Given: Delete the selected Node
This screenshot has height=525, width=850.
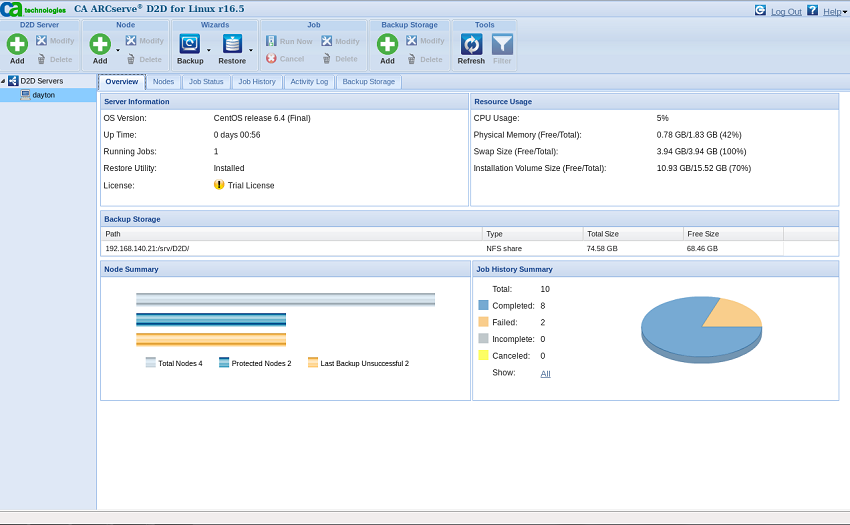Looking at the screenshot, I should (x=144, y=60).
